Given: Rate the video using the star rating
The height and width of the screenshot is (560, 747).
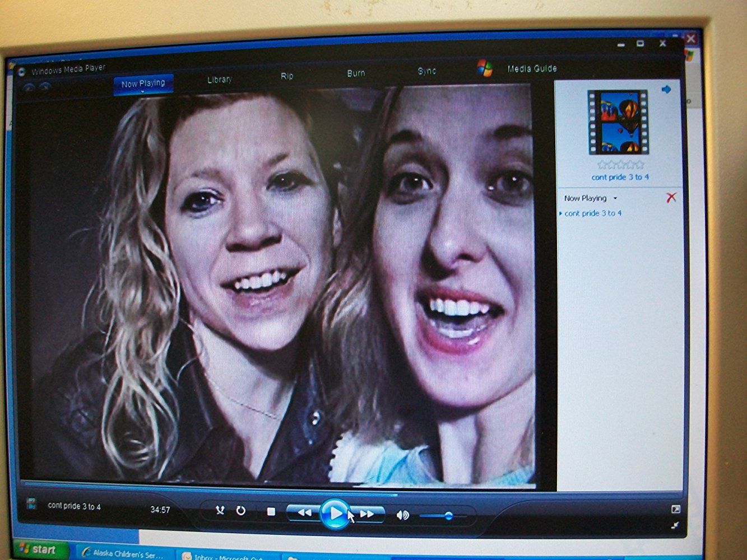Looking at the screenshot, I should point(620,165).
